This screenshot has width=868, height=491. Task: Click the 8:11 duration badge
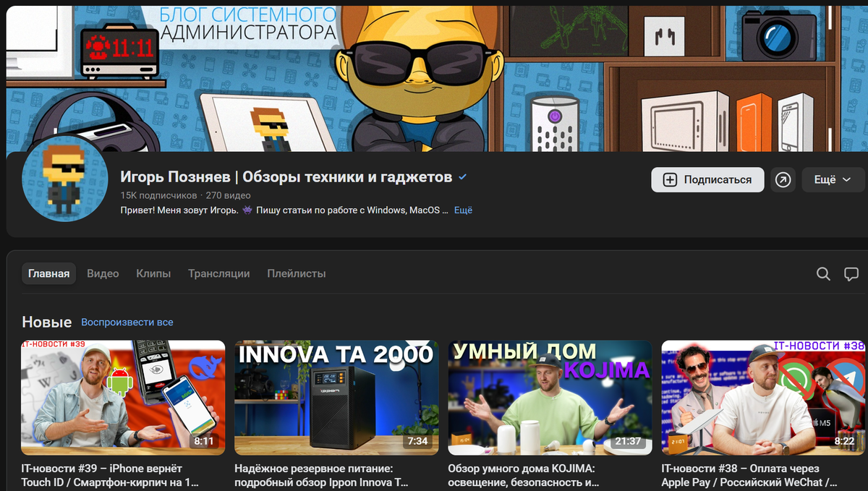click(204, 441)
